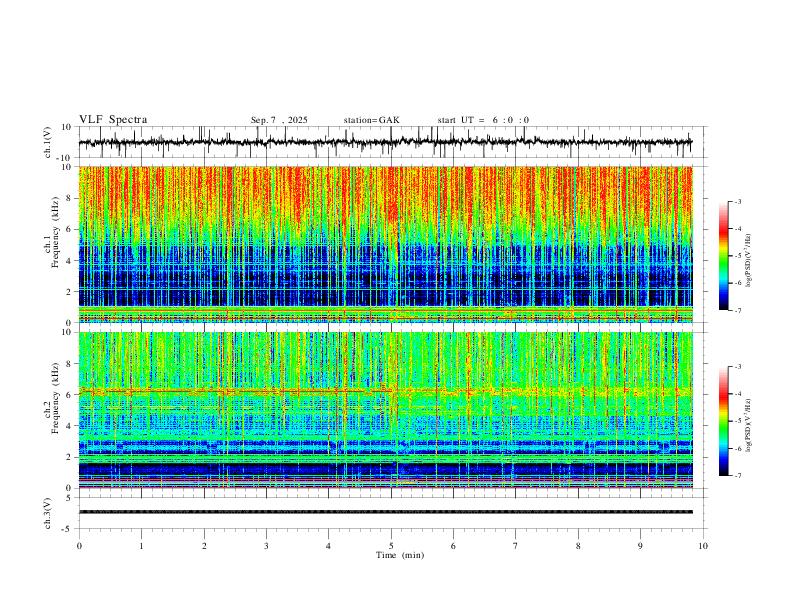This screenshot has width=792, height=612.
Task: Click time axis tick label "8"
Action: (578, 546)
